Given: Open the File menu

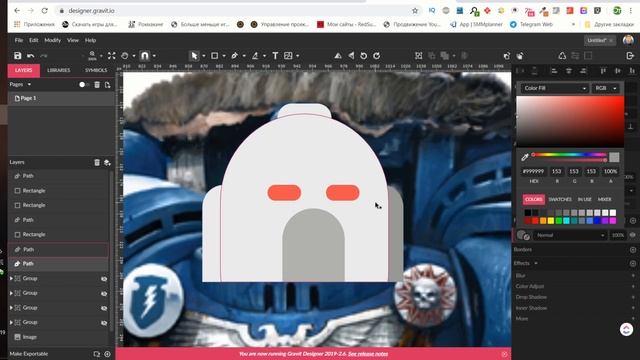Looking at the screenshot, I should click(19, 40).
